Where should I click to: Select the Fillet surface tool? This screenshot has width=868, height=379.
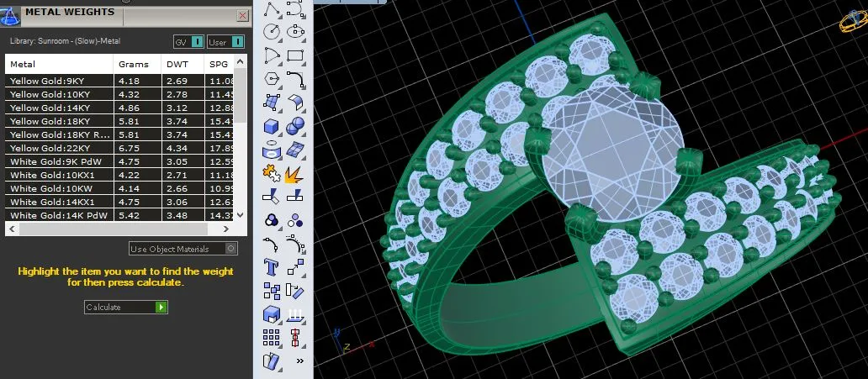[295, 103]
